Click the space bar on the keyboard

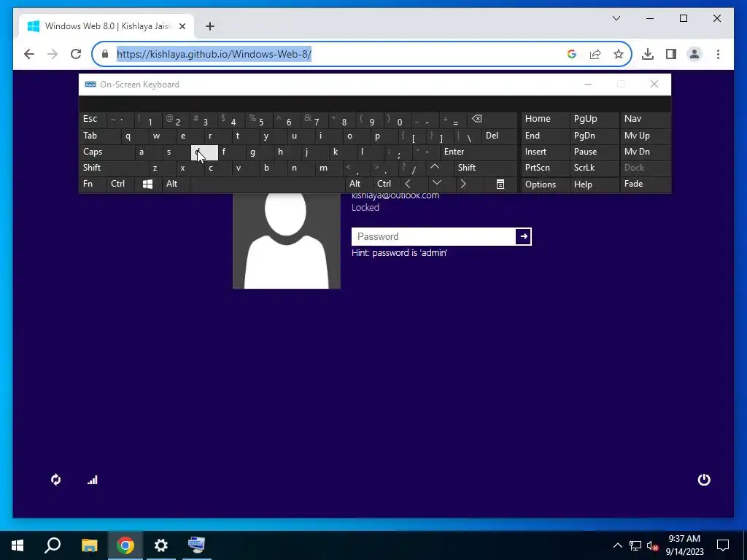coord(268,184)
